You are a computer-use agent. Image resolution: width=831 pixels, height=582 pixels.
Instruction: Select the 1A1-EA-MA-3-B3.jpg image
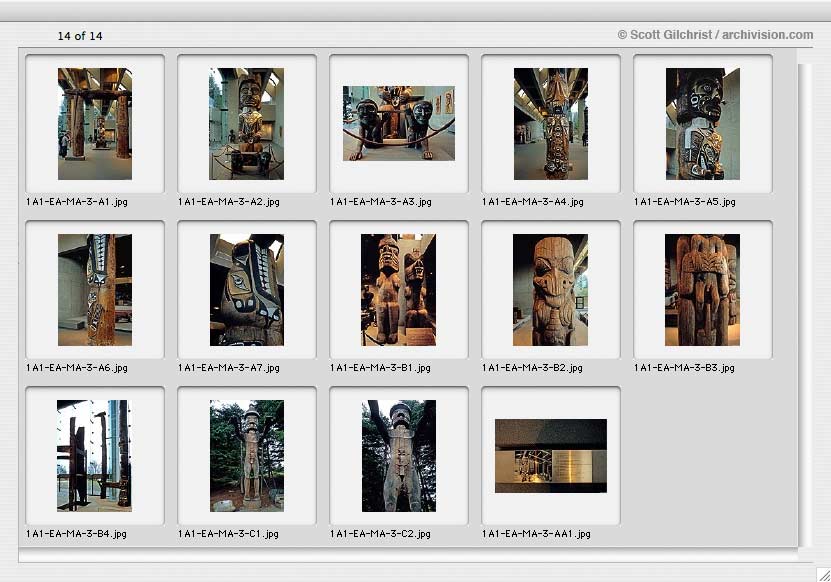(x=702, y=290)
